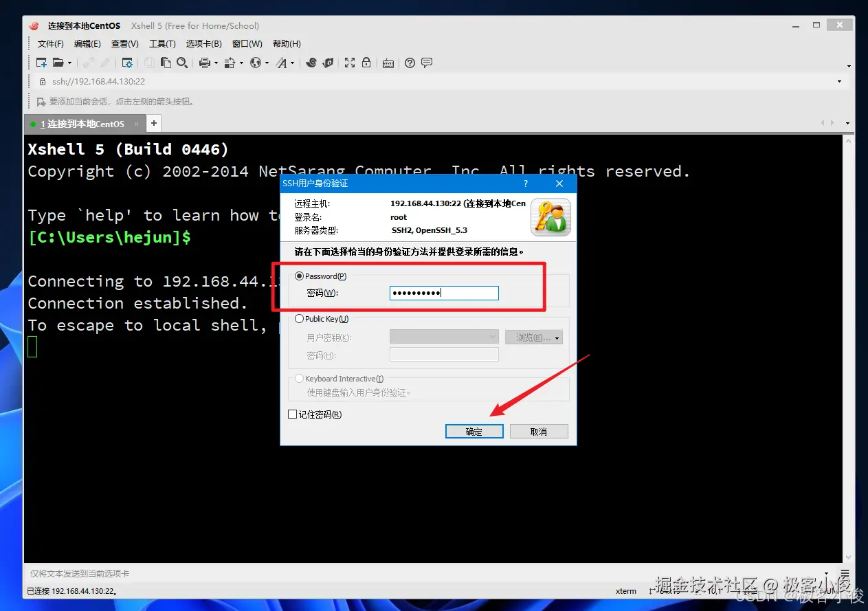This screenshot has width=868, height=611.
Task: Click the lock screen padlock icon
Action: (366, 63)
